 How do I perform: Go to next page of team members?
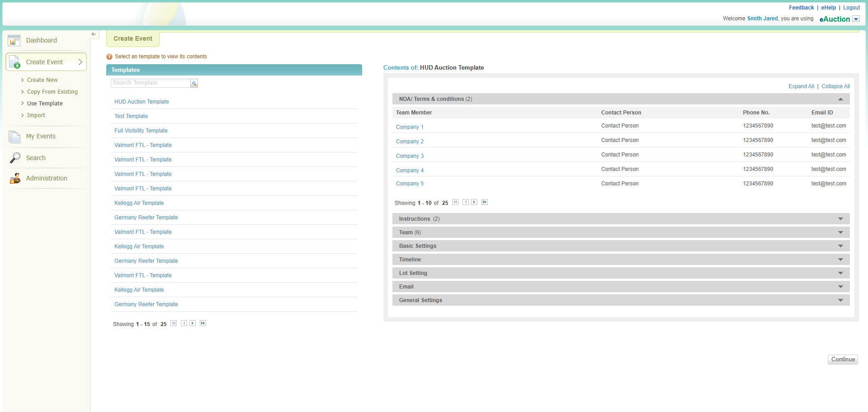(474, 202)
